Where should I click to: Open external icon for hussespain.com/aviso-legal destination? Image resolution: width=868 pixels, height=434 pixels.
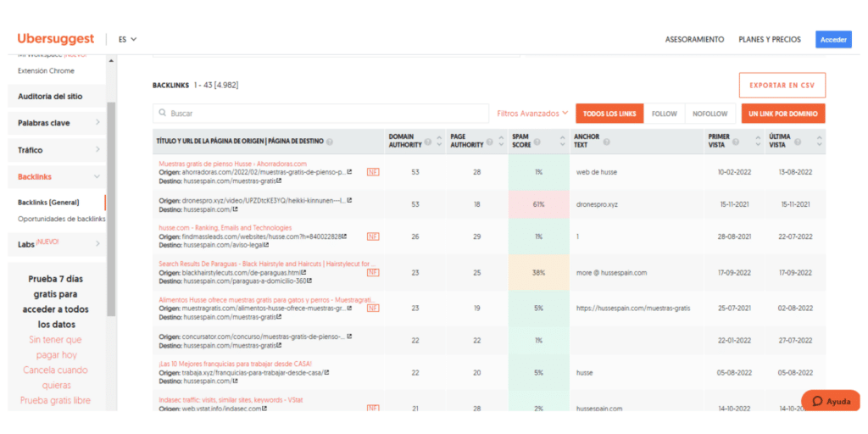pos(268,245)
